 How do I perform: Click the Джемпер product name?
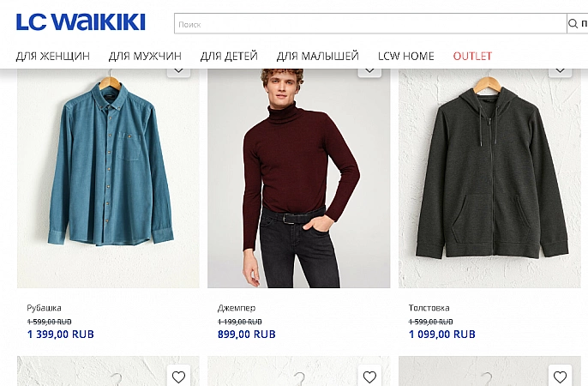point(237,308)
